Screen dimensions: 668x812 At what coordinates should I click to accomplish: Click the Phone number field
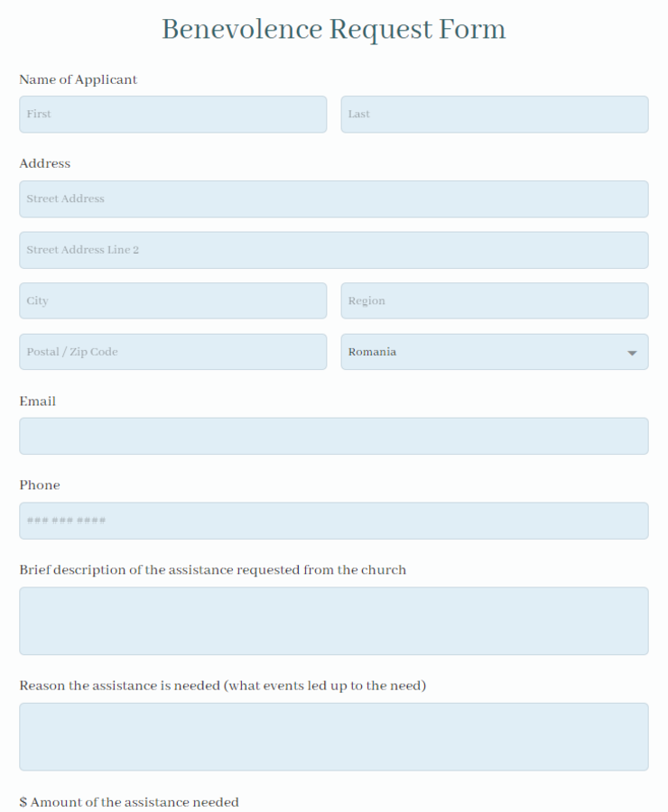334,521
